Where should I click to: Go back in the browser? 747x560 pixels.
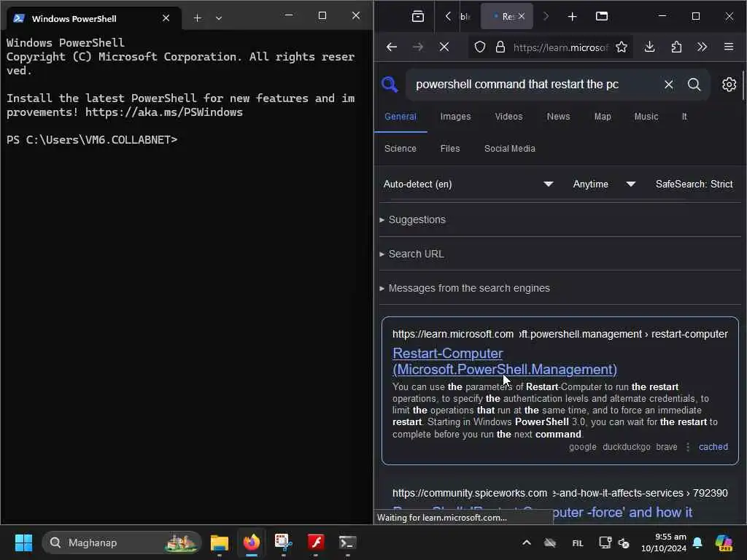(x=392, y=47)
